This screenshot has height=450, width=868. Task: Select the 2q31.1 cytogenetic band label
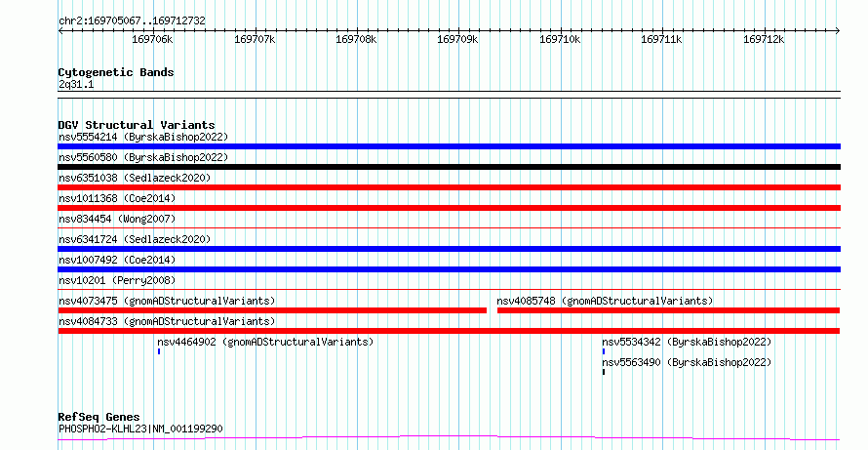(76, 85)
